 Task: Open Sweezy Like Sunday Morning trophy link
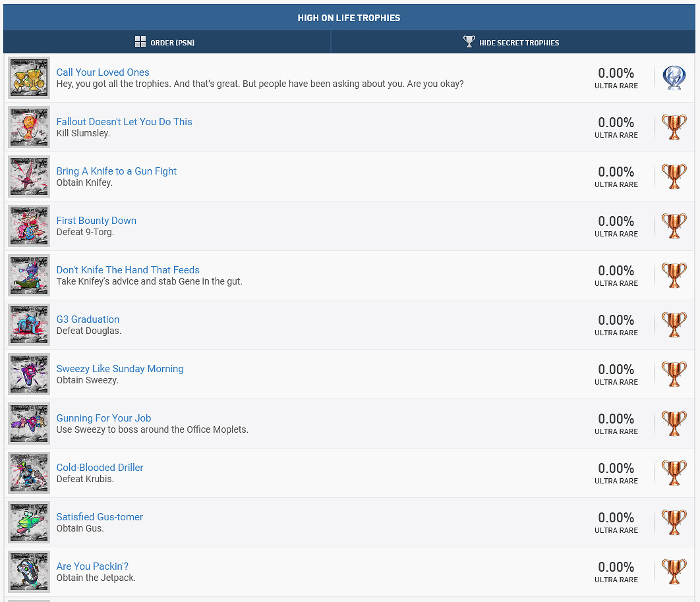(120, 369)
